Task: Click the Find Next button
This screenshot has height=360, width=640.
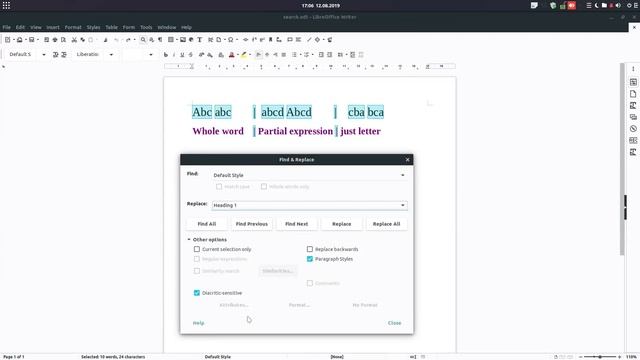Action: [x=297, y=224]
